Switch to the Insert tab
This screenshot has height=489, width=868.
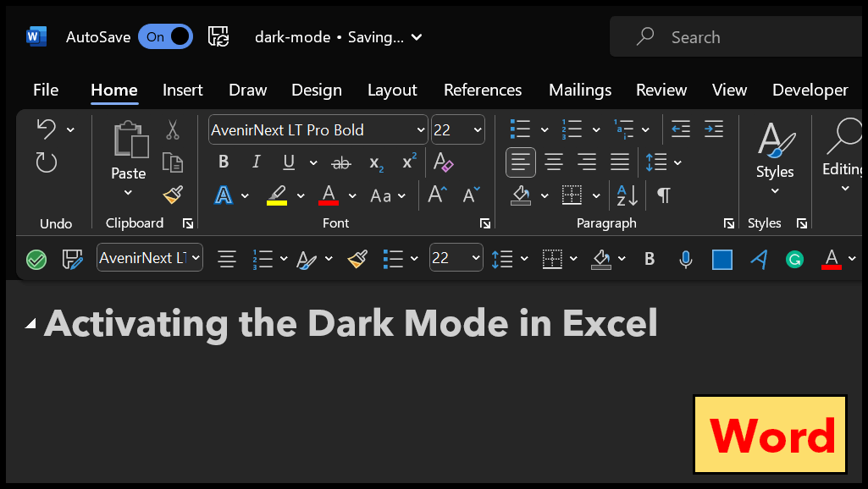[183, 90]
